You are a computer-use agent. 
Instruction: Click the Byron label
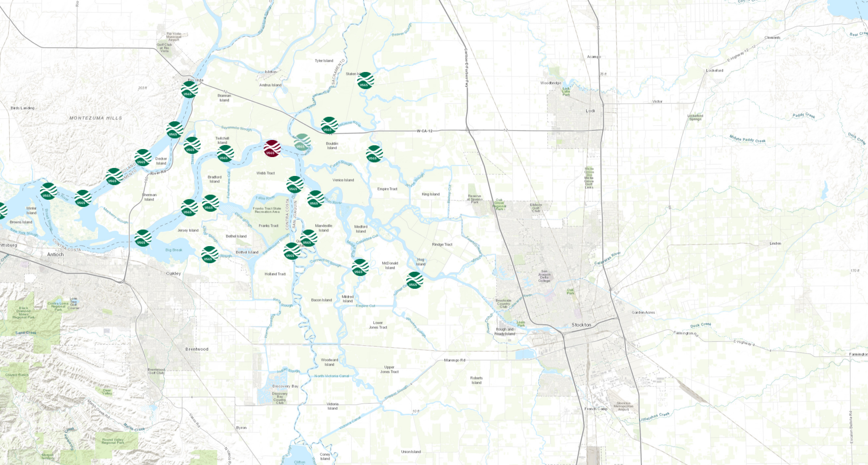241,428
